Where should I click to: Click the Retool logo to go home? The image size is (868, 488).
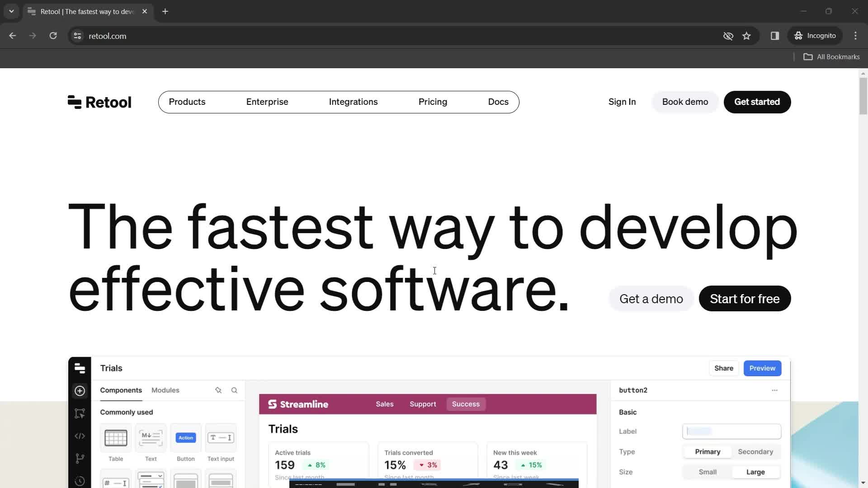point(99,102)
